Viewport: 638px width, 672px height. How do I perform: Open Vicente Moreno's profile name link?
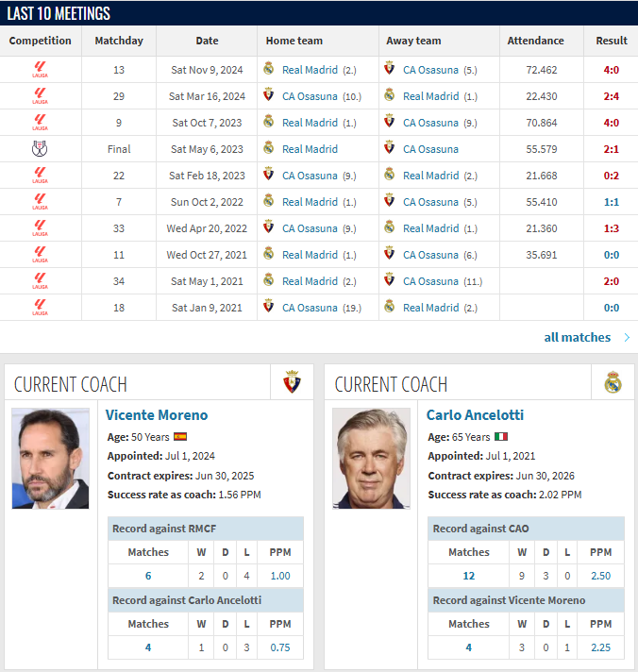[x=157, y=415]
